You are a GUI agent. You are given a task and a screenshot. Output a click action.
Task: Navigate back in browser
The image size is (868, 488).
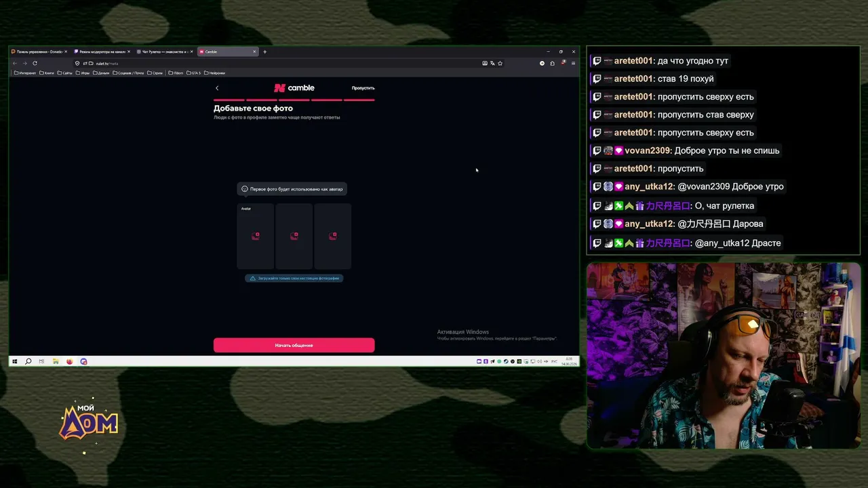tap(15, 63)
